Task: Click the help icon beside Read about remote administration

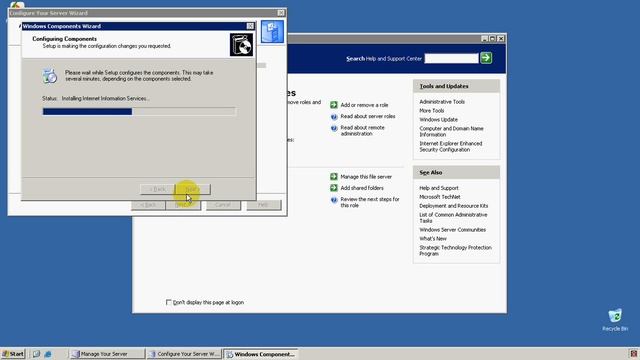Action: click(334, 128)
